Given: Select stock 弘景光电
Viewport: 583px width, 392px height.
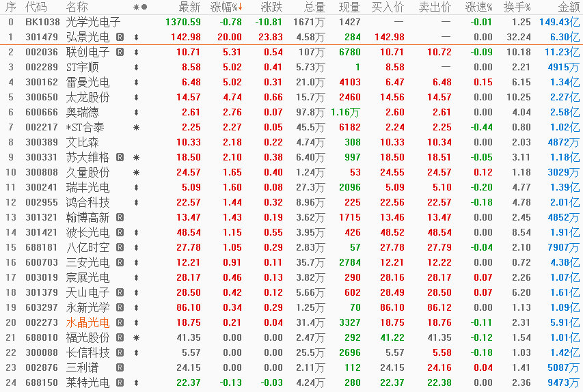Looking at the screenshot, I should tap(87, 37).
